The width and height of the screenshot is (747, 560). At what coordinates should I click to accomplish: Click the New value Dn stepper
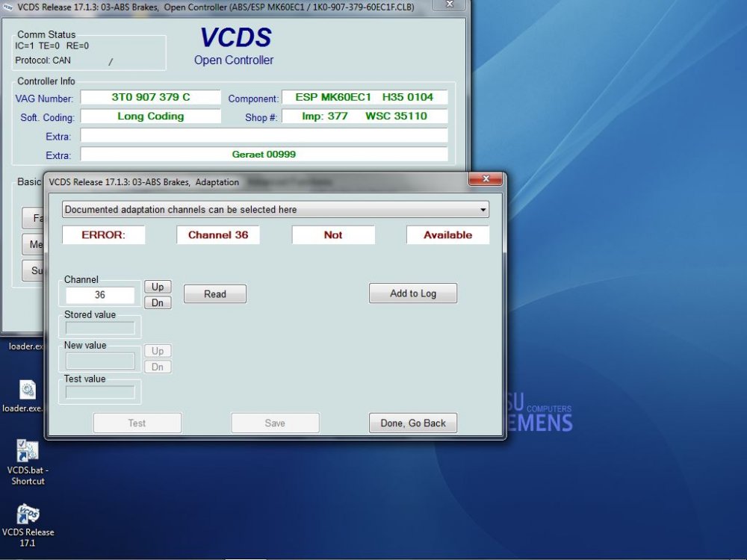point(158,367)
